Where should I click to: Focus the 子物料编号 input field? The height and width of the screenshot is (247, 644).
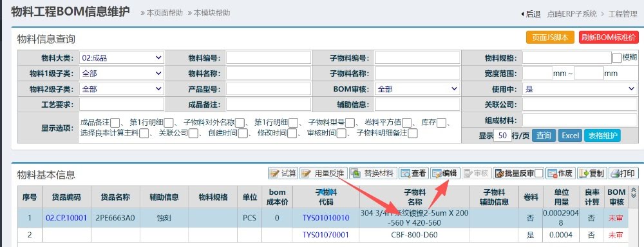pos(417,58)
